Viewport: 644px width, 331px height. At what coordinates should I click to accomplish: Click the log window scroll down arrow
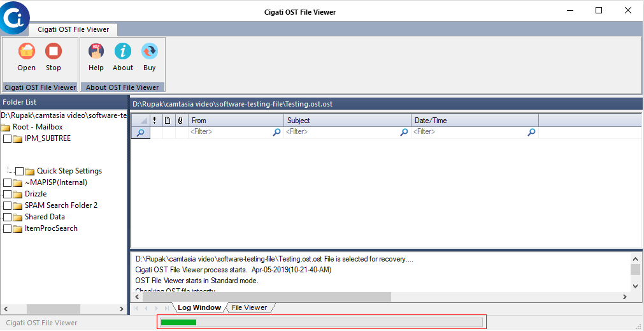coord(635,286)
